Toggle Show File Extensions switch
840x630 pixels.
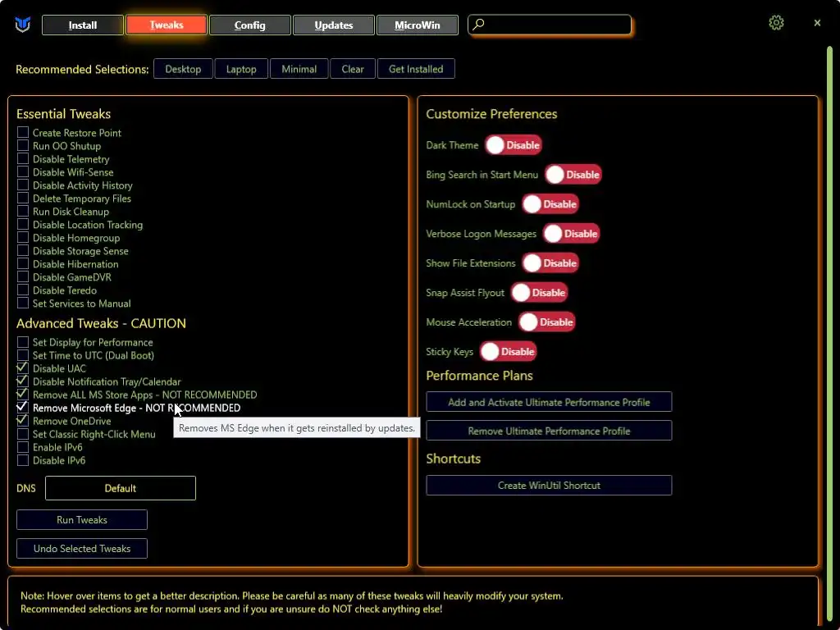[x=550, y=263]
